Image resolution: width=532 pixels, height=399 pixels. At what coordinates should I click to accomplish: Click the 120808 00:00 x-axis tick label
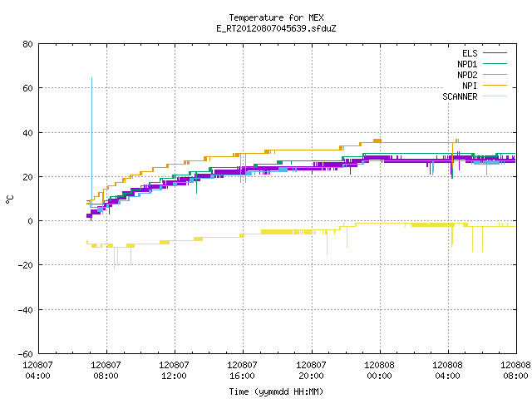pyautogui.click(x=379, y=371)
